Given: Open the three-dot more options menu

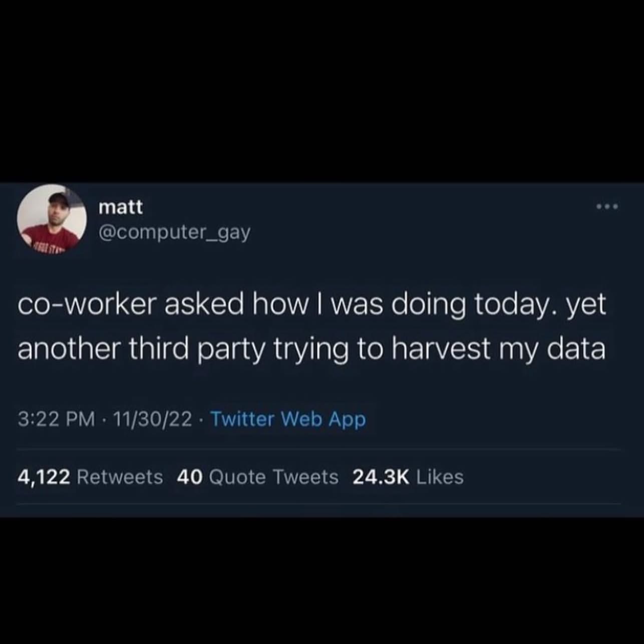Looking at the screenshot, I should tap(607, 206).
